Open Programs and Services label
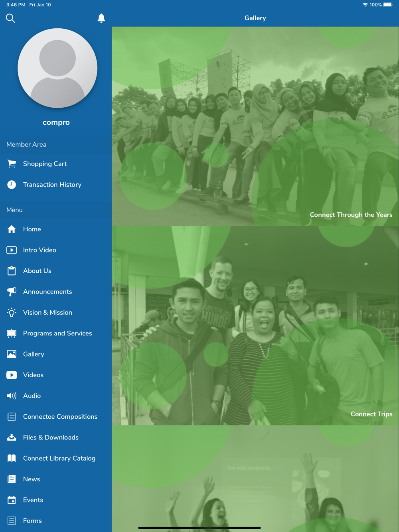Image resolution: width=399 pixels, height=532 pixels. pyautogui.click(x=57, y=333)
